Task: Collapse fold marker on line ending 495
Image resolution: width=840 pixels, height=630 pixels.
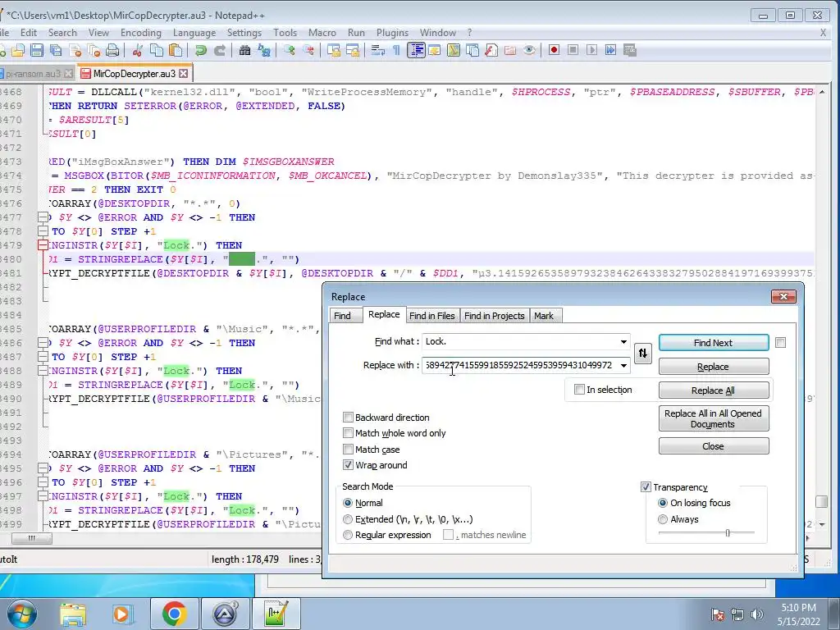Action: click(43, 468)
